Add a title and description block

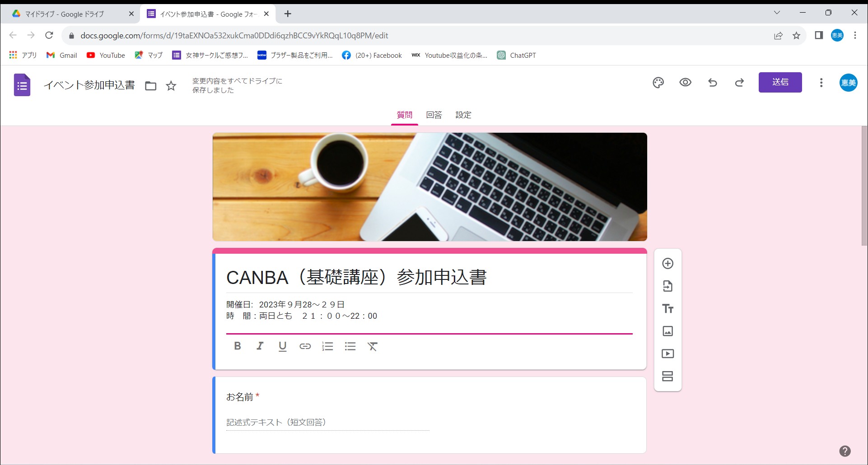[x=667, y=309]
